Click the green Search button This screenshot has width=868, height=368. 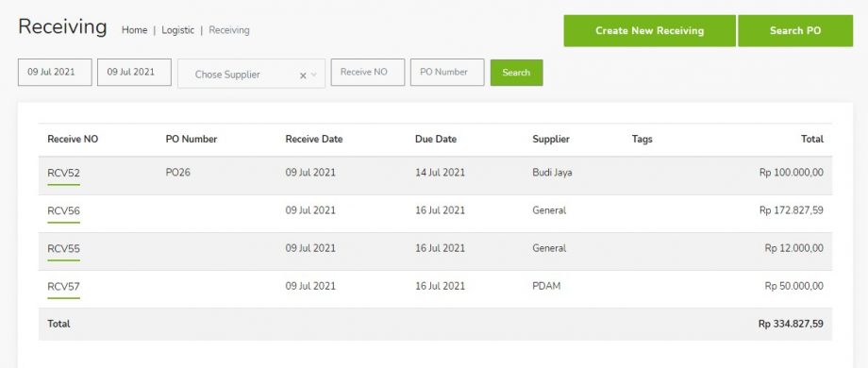coord(516,73)
